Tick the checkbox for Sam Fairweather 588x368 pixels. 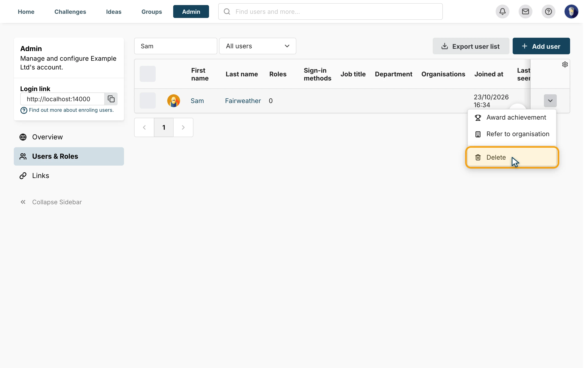(x=147, y=101)
